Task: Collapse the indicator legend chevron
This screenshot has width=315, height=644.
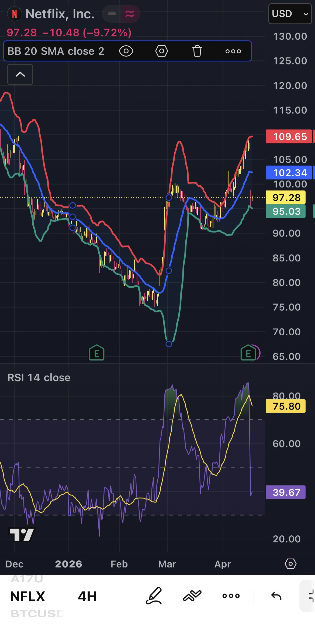Action: 20,74
